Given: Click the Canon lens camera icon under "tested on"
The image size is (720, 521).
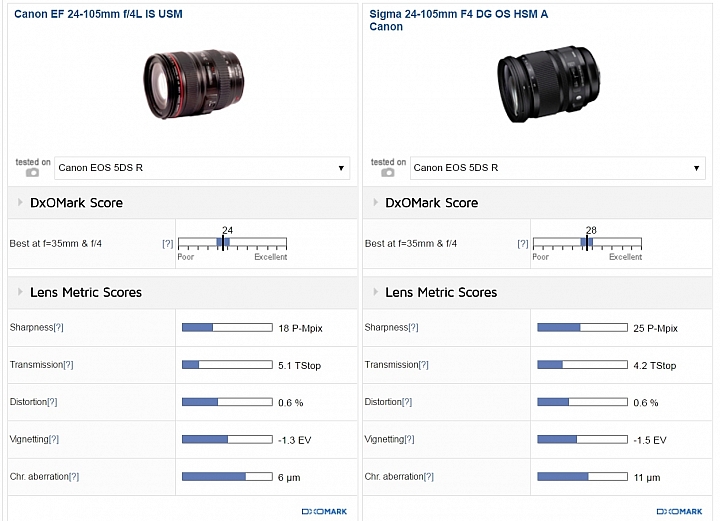Looking at the screenshot, I should (32, 172).
